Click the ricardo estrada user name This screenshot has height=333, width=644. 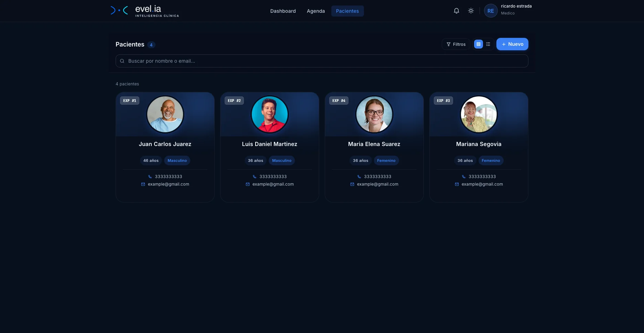(x=516, y=6)
